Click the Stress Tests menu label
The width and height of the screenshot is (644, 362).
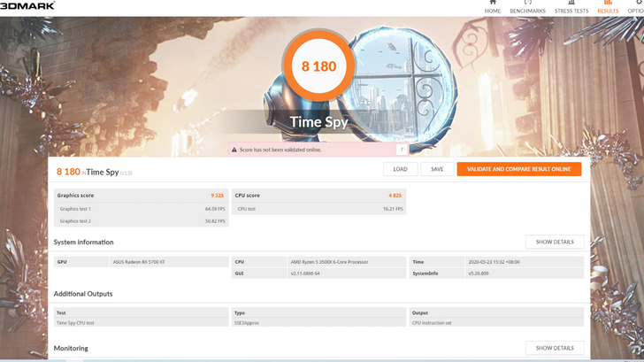(x=571, y=12)
